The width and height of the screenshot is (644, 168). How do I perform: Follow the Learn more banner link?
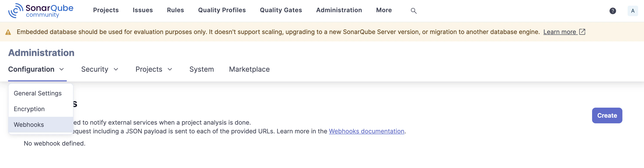(x=560, y=32)
